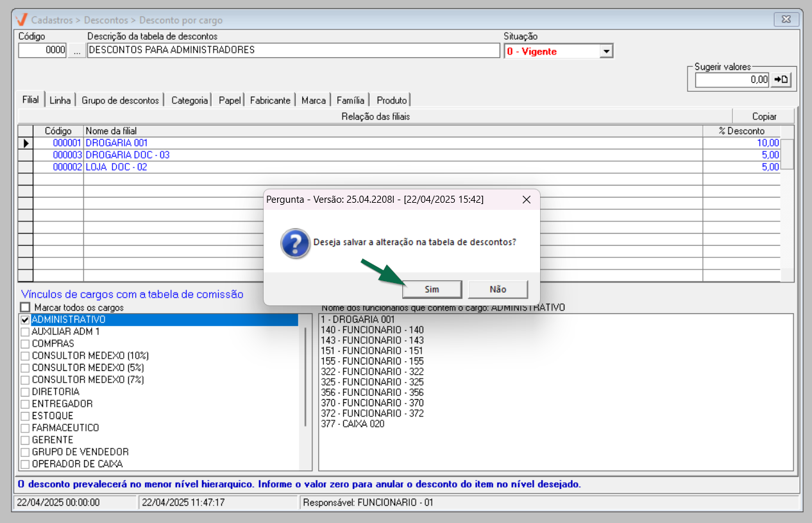Switch to the Marca tab
The width and height of the screenshot is (812, 523).
tap(314, 100)
